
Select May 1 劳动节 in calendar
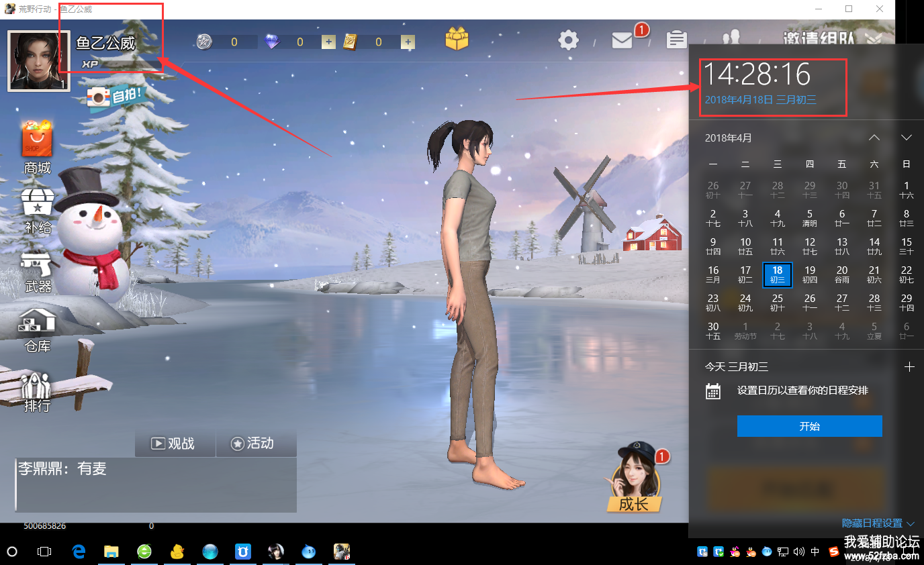[745, 331]
